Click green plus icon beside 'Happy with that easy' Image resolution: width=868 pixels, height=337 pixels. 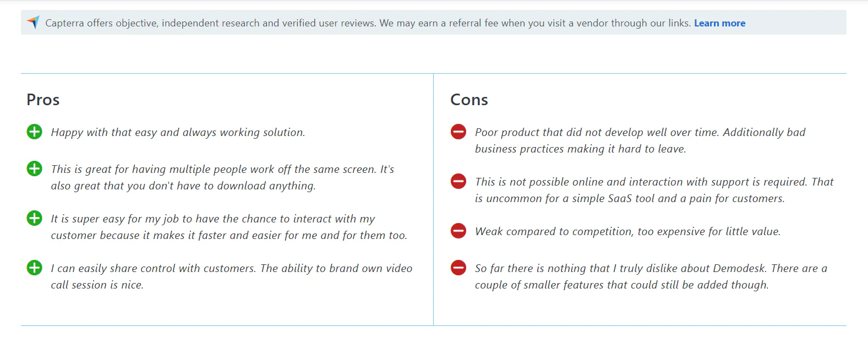pos(34,132)
